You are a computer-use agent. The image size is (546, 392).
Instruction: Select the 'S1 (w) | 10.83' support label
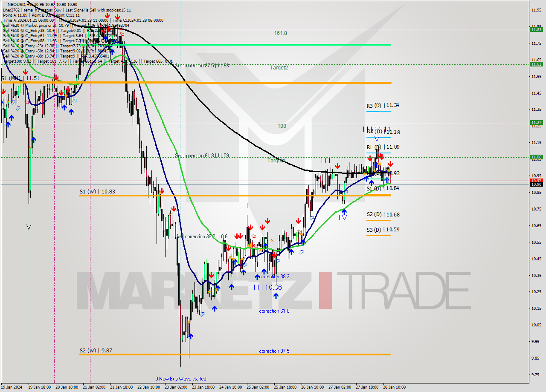pyautogui.click(x=97, y=192)
